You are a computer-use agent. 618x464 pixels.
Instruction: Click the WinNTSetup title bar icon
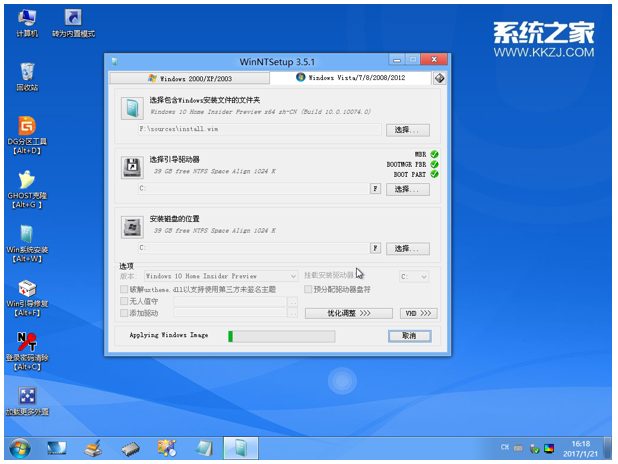(114, 61)
